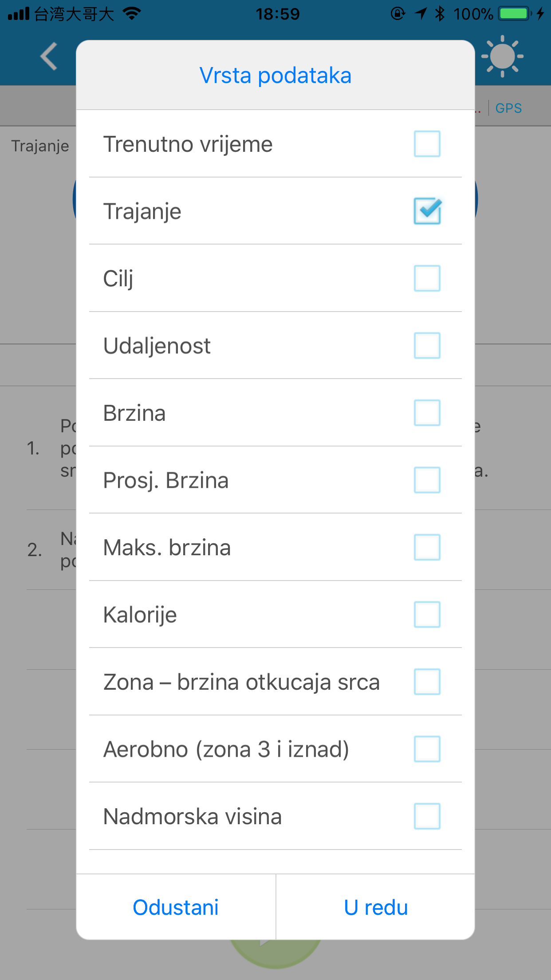Tick the Udaljenost checkbox
The height and width of the screenshot is (980, 551).
pos(427,345)
